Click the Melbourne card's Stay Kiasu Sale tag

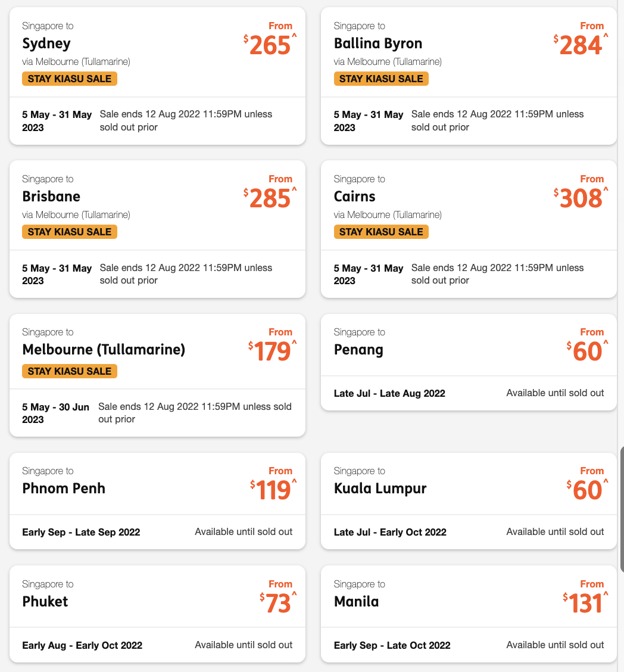(x=70, y=371)
